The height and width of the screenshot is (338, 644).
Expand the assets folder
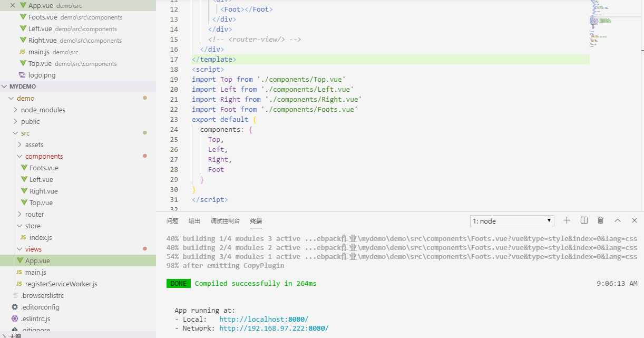point(78,144)
